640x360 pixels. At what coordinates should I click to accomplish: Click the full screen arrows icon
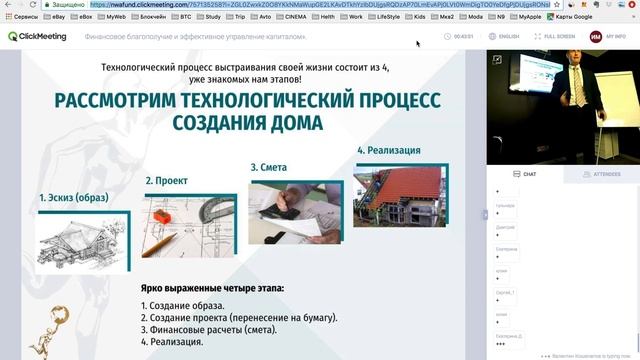coord(538,36)
